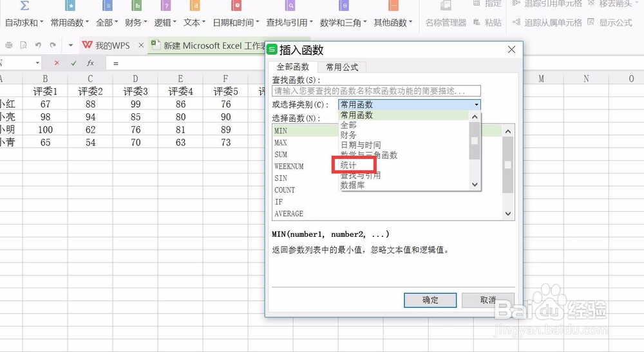Choose 财务 in the category list

pyautogui.click(x=348, y=135)
